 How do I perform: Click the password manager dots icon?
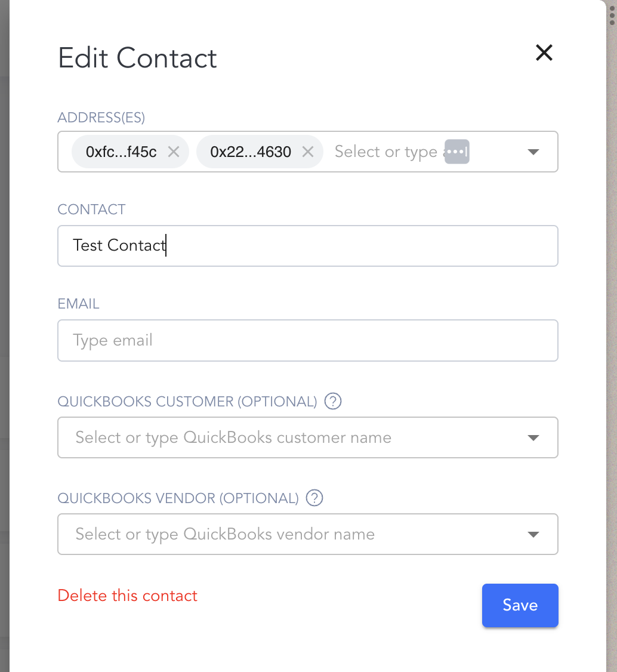tap(457, 152)
